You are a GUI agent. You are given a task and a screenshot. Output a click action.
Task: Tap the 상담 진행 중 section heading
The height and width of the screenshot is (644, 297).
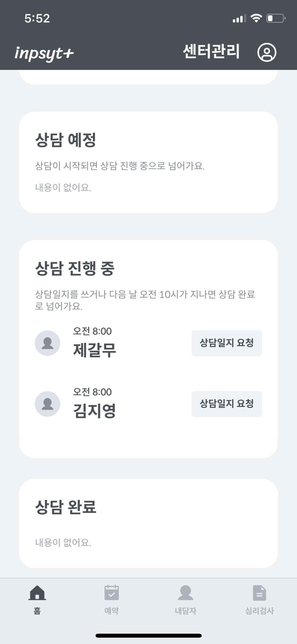tap(75, 268)
